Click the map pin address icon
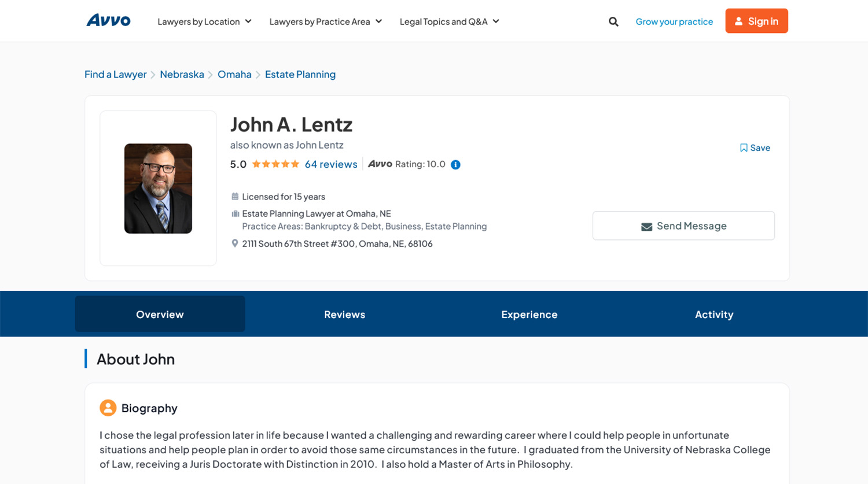This screenshot has width=868, height=484. pyautogui.click(x=234, y=243)
